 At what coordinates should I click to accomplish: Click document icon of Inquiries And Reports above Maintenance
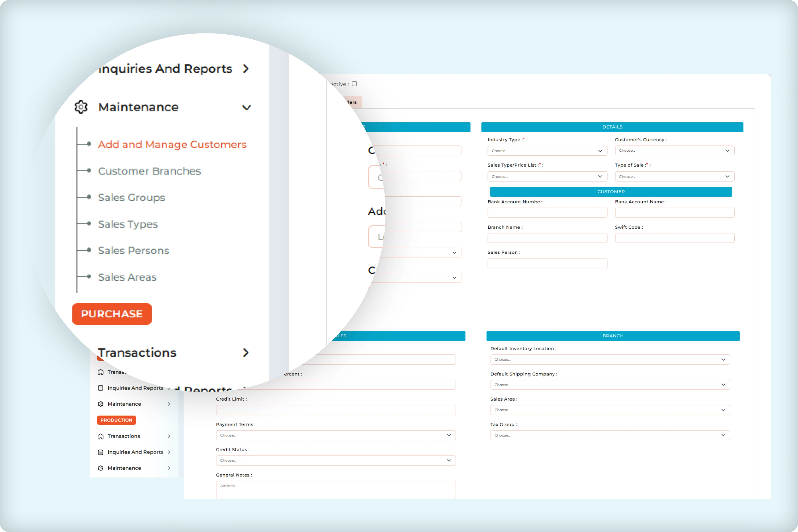100,388
